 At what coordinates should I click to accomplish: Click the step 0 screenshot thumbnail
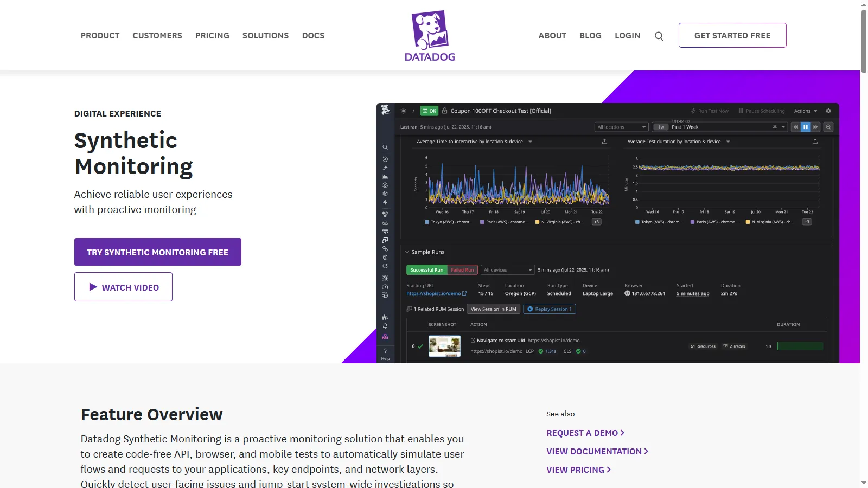coord(444,346)
